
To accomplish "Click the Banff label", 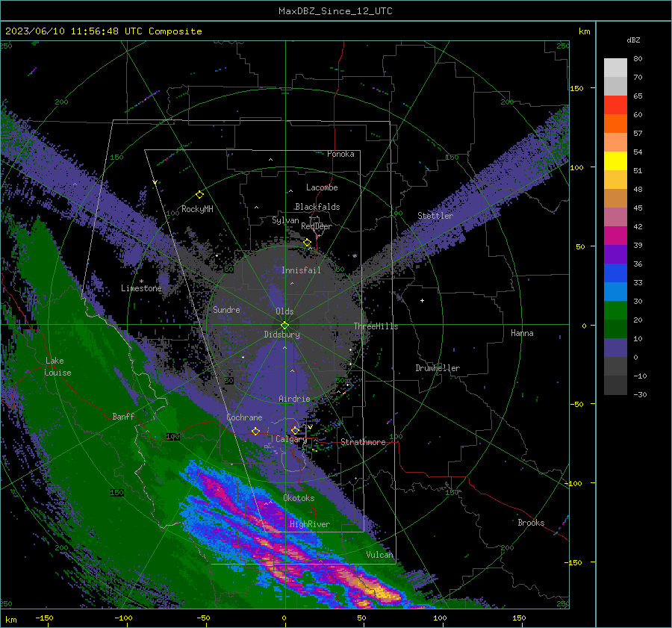I will pos(123,416).
